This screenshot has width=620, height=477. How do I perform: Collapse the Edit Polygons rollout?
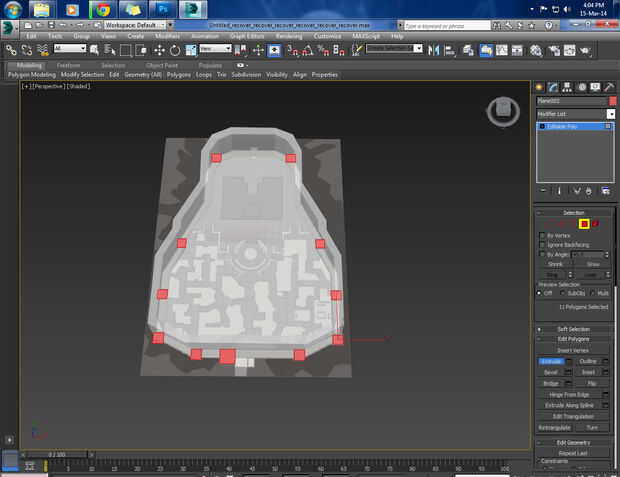(573, 339)
